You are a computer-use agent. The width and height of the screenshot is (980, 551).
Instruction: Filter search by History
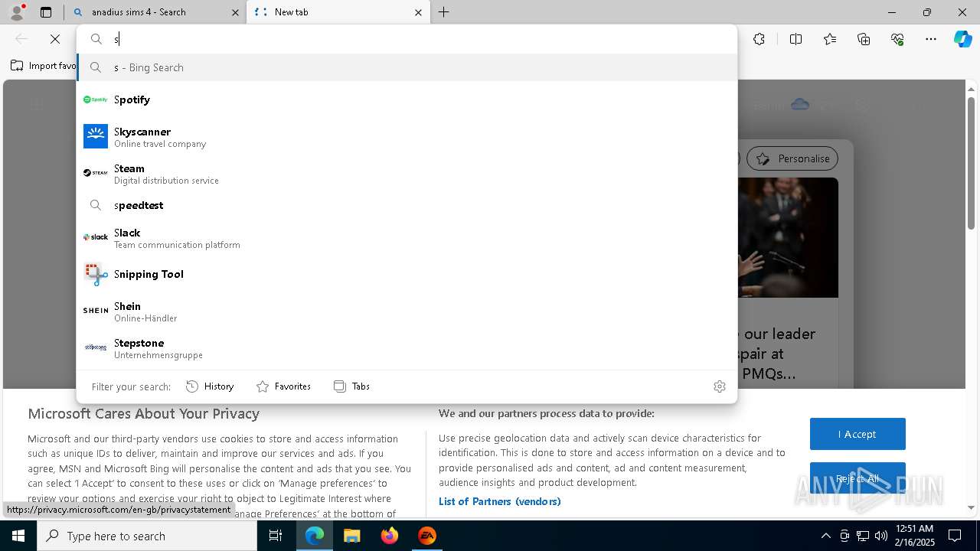coord(210,386)
